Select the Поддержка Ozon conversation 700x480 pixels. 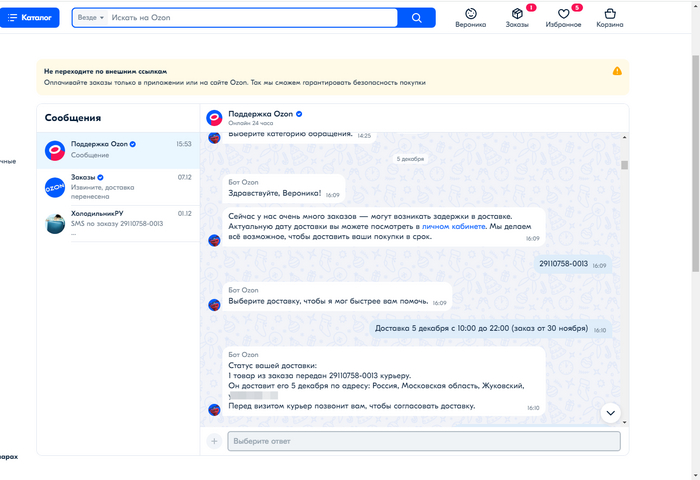click(x=118, y=149)
